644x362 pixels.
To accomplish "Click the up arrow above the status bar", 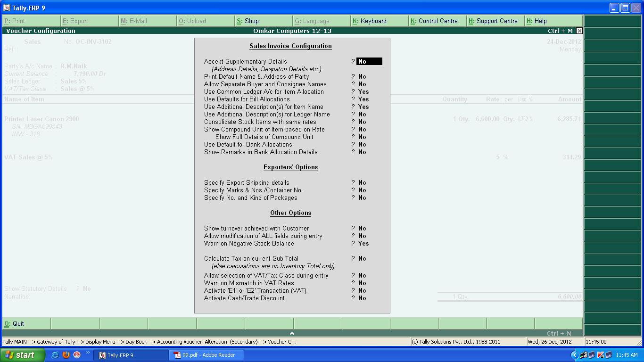I will click(291, 332).
